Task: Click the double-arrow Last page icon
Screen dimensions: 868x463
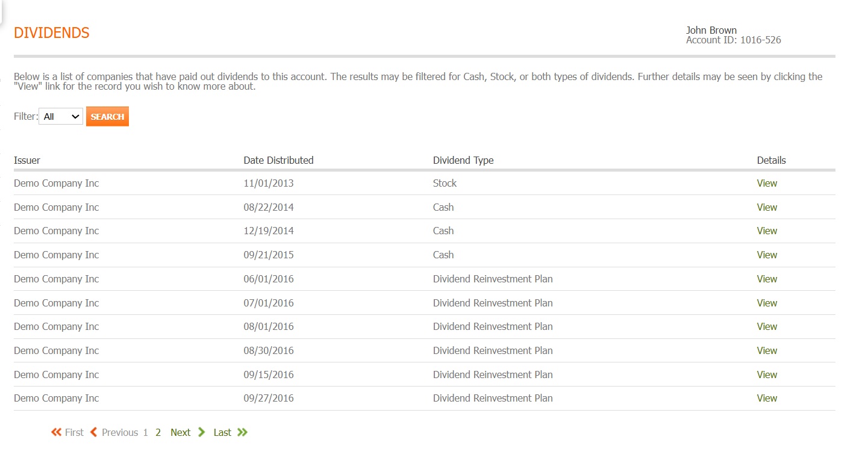Action: [242, 432]
